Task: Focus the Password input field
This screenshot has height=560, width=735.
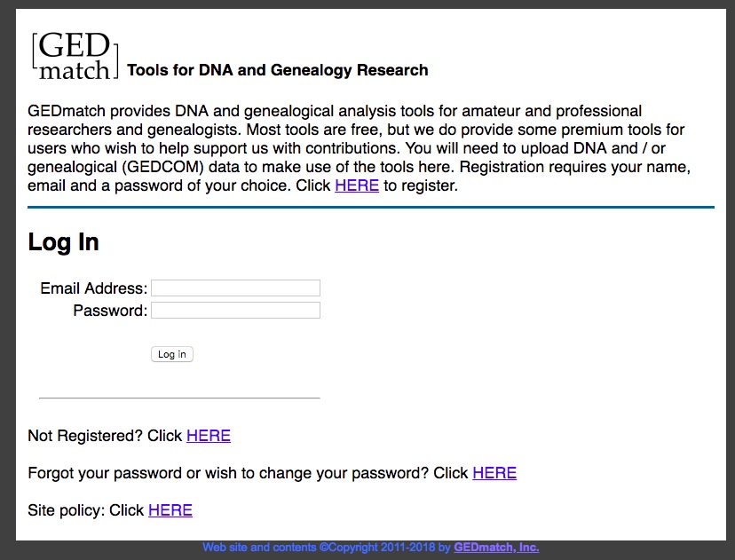Action: (235, 311)
